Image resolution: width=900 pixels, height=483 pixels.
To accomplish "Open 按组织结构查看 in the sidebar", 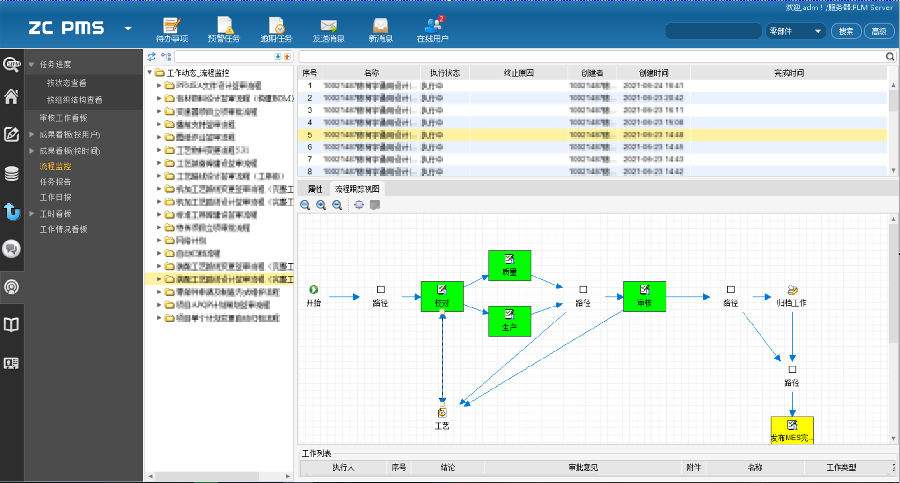I will [x=75, y=99].
